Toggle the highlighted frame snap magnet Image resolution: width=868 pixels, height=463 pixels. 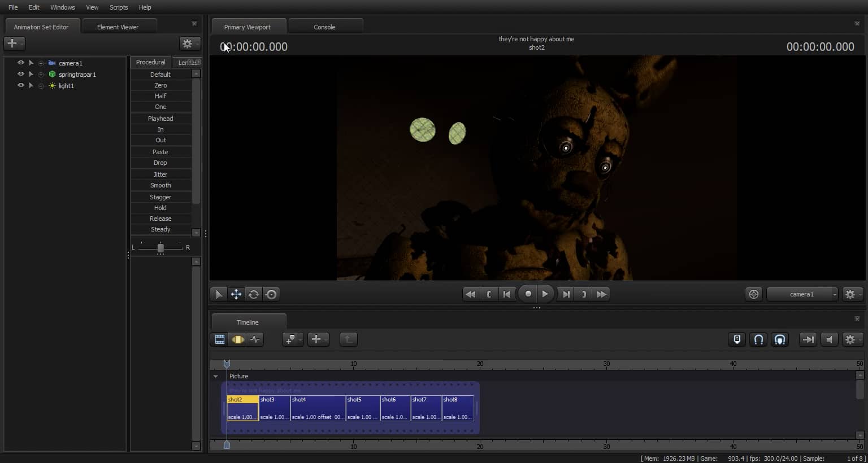click(x=780, y=339)
